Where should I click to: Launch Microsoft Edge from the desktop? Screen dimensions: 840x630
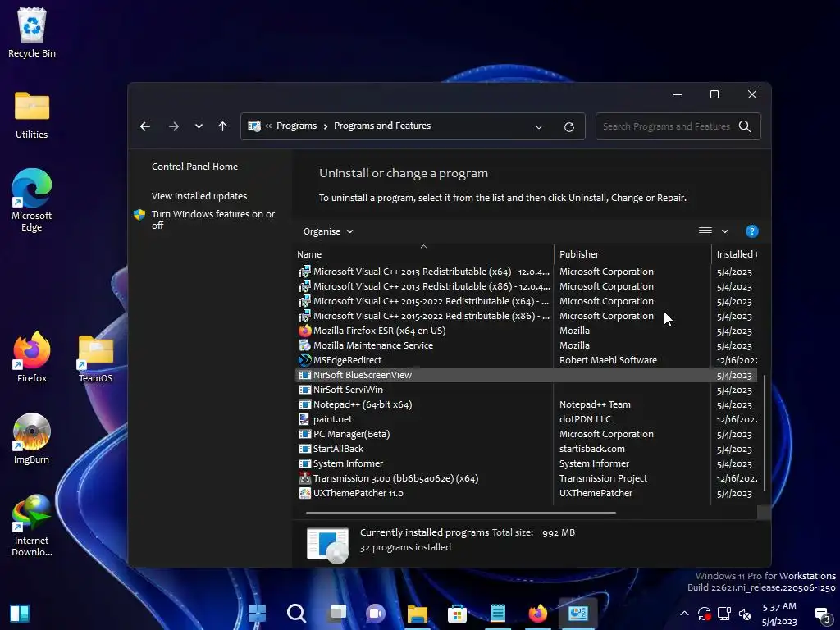click(x=32, y=200)
